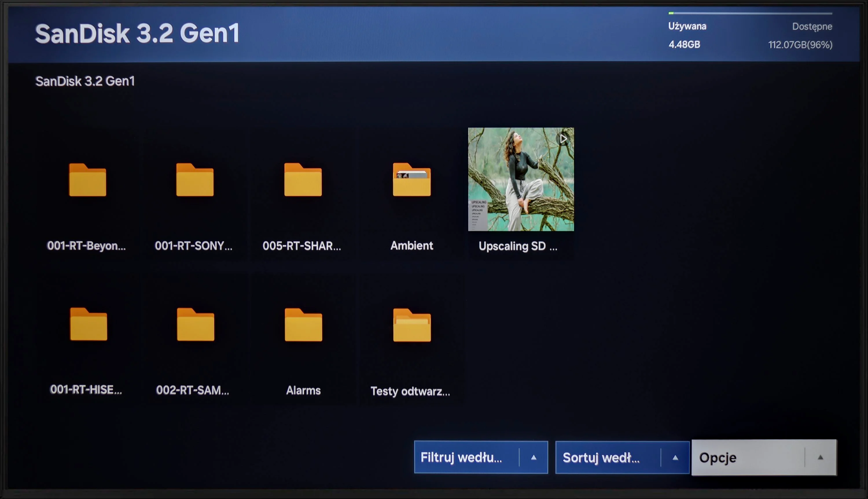Screen dimensions: 868x499
Task: Open the 001-RT-HISE... folder icon
Action: [x=89, y=324]
